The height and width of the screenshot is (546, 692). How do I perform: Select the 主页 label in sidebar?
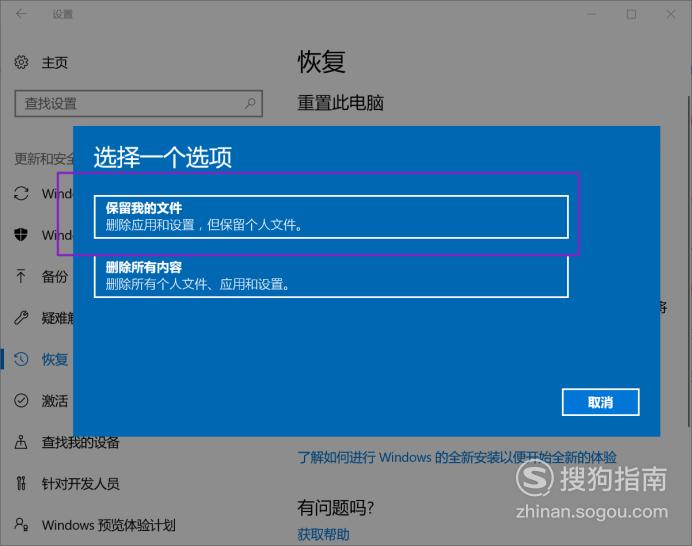click(x=55, y=63)
